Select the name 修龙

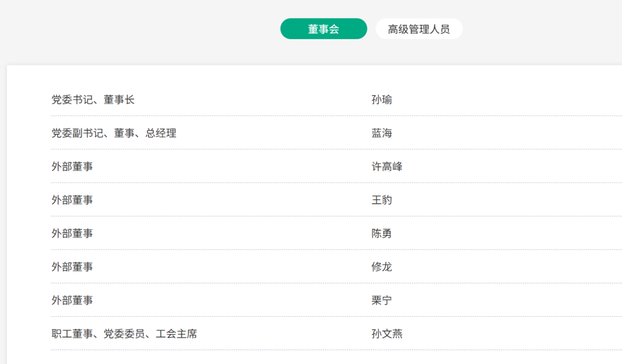[382, 267]
